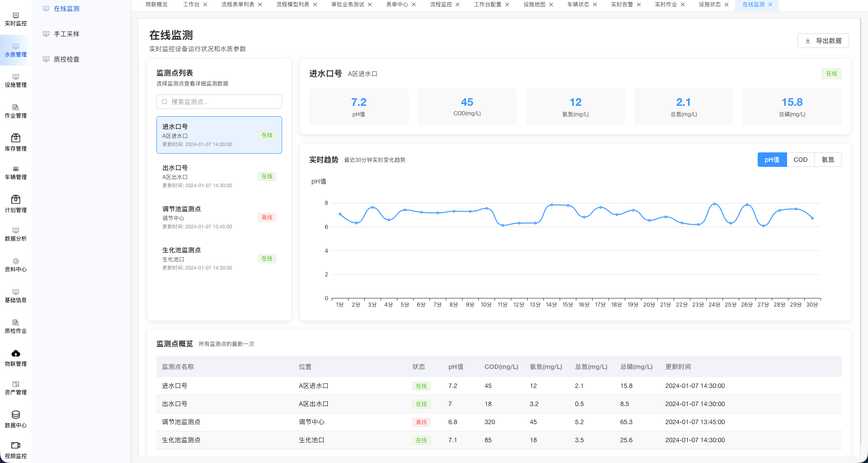The height and width of the screenshot is (463, 868).
Task: Switch the trend chart to 氨氮
Action: (828, 160)
